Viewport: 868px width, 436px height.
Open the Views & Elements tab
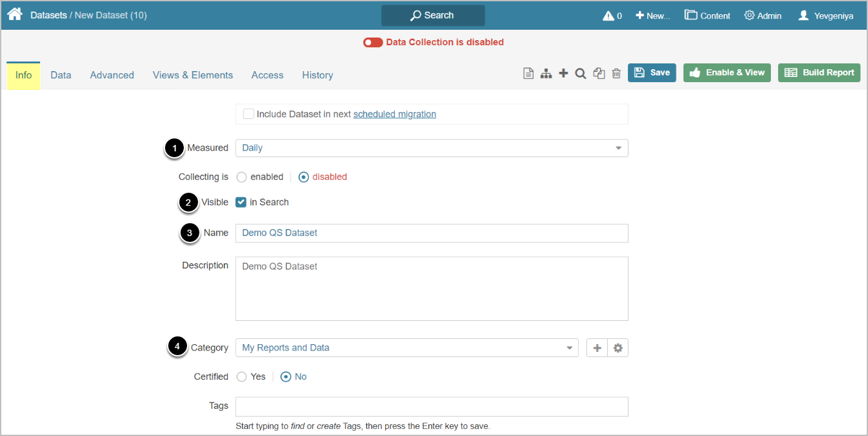[x=193, y=76]
